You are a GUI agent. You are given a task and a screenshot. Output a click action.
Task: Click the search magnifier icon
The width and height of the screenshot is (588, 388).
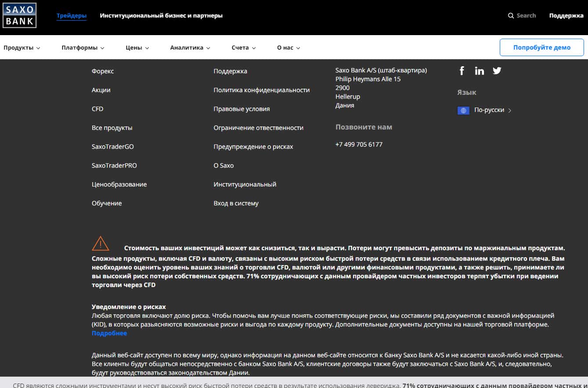[x=511, y=16]
